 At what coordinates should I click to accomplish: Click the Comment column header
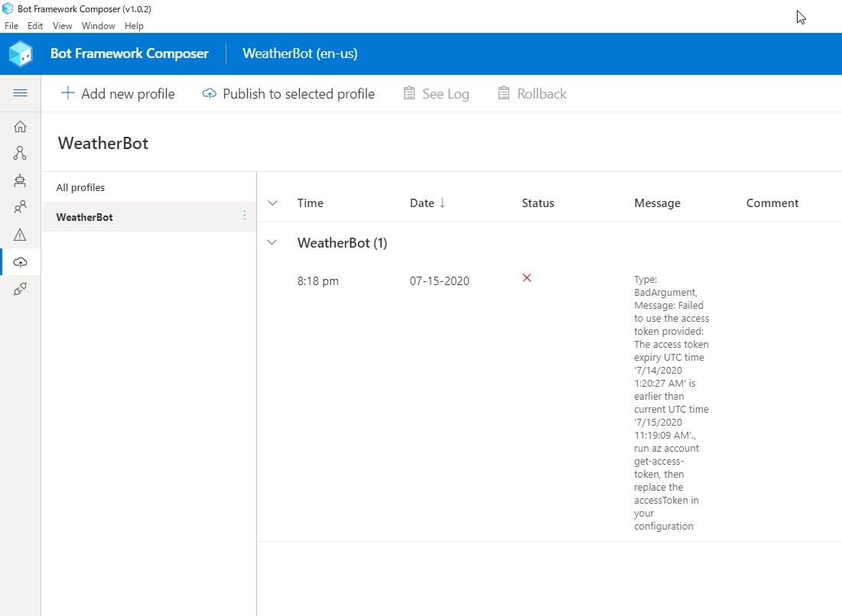pos(772,203)
